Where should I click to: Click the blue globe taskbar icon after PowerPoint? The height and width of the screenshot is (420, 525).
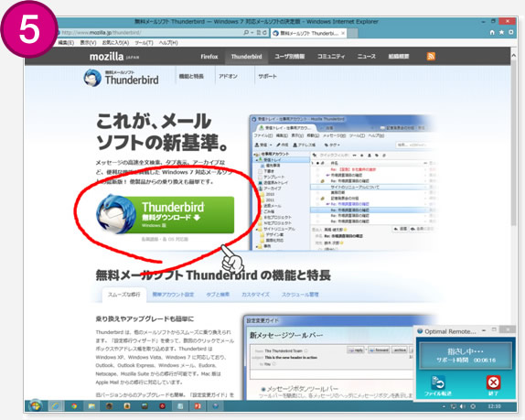tap(216, 406)
